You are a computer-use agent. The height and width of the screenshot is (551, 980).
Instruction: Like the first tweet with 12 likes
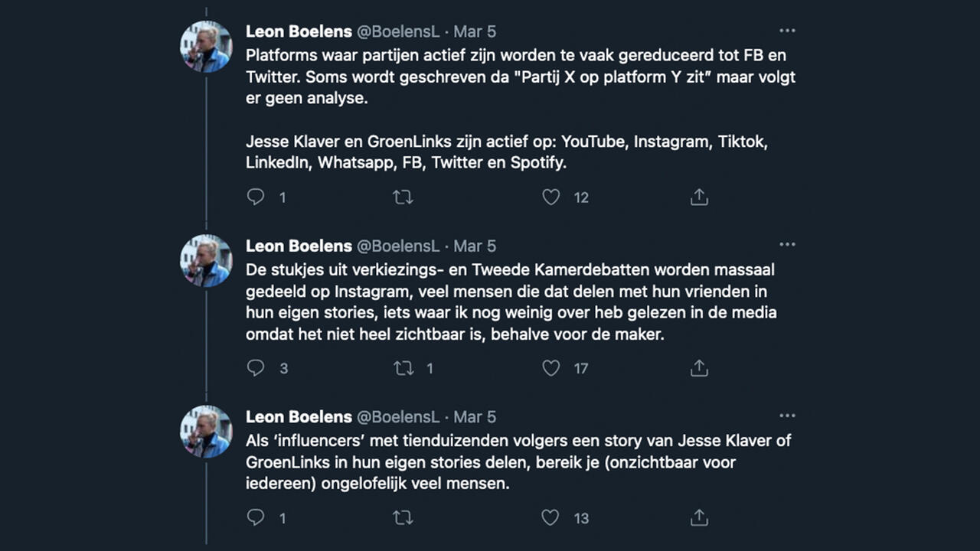551,197
